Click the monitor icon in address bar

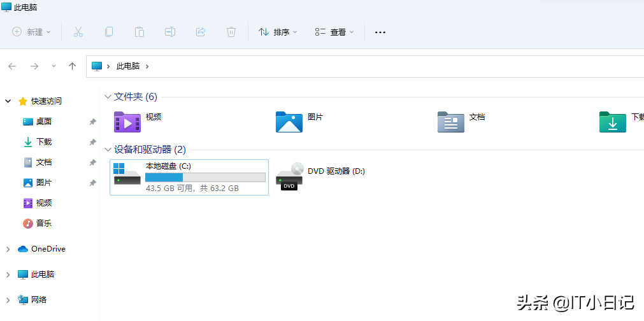click(x=97, y=66)
